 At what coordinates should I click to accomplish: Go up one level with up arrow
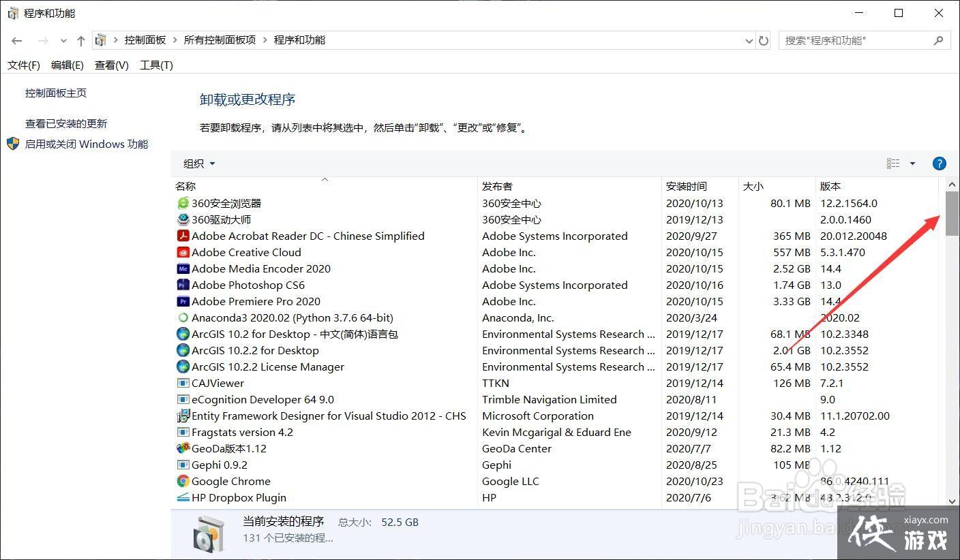point(81,41)
